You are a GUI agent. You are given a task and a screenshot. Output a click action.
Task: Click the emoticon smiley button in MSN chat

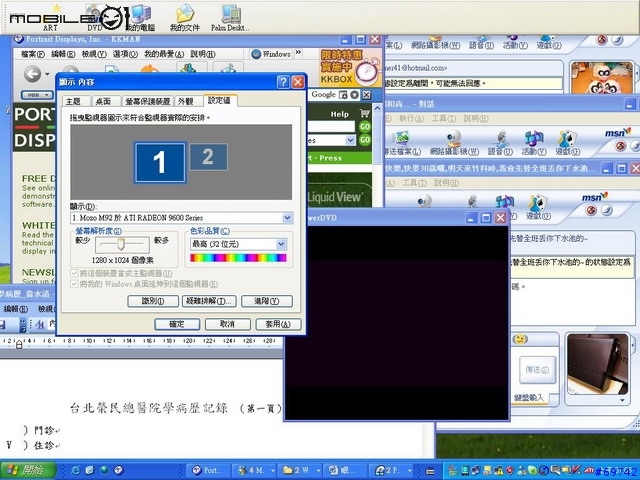[520, 339]
